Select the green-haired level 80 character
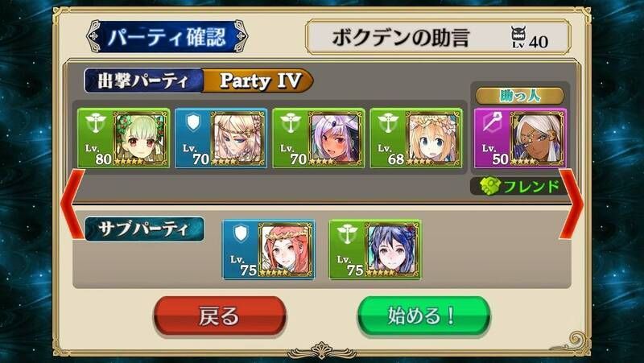 [x=123, y=138]
